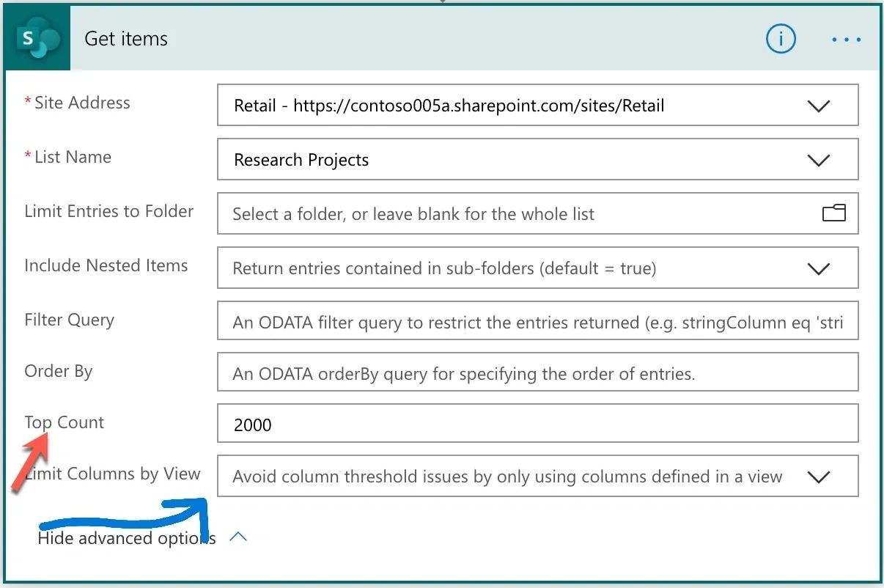Click the Order By label
This screenshot has width=884, height=588.
point(59,371)
